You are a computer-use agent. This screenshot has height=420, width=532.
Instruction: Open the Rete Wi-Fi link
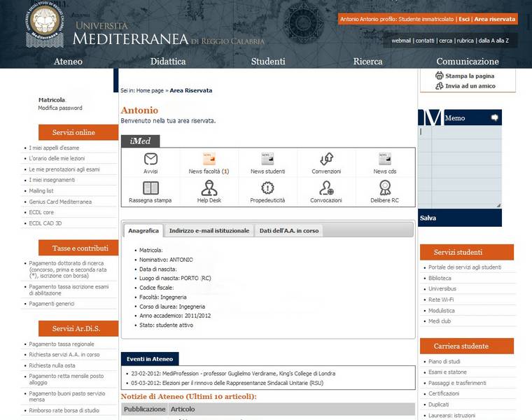point(441,300)
